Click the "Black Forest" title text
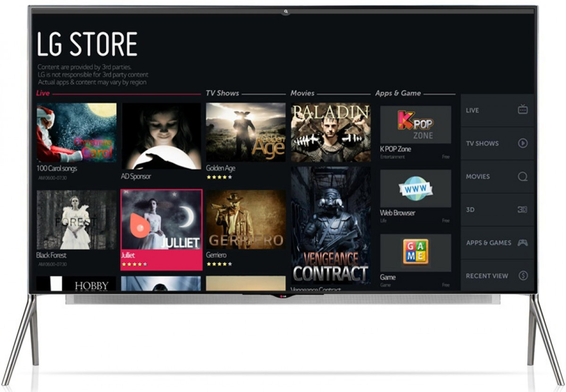This screenshot has height=392, width=566. (51, 255)
